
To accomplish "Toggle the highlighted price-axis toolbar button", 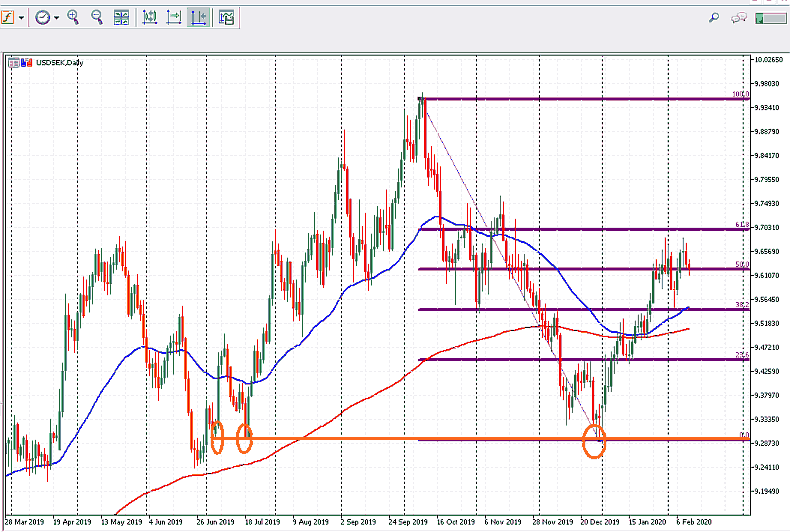I will coord(199,17).
